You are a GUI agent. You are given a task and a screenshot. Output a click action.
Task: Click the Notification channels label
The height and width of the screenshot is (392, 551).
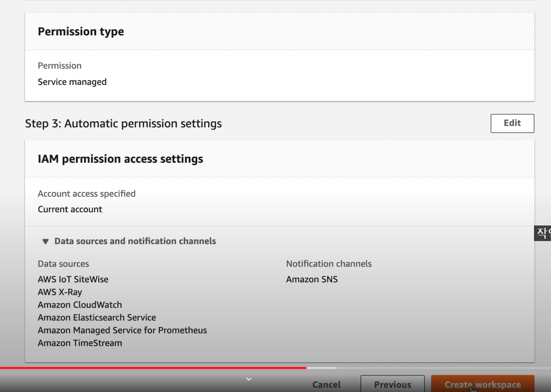(x=328, y=264)
